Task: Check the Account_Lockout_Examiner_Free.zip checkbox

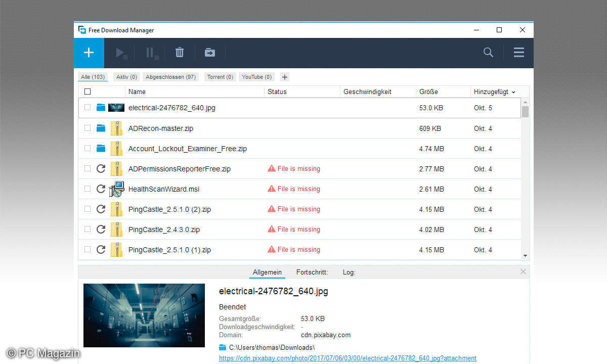Action: click(88, 149)
